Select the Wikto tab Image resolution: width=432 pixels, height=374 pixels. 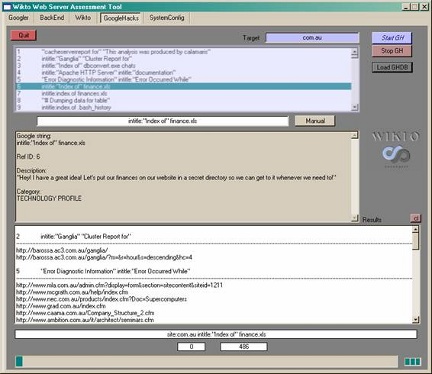pyautogui.click(x=83, y=18)
